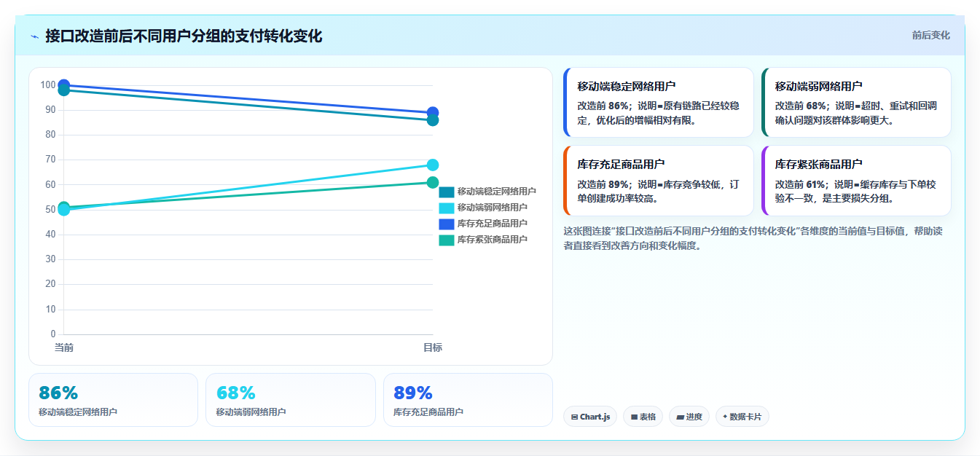Click the stat caption 移动端稳定网络用户 under 86%
The image size is (980, 456).
tap(78, 412)
